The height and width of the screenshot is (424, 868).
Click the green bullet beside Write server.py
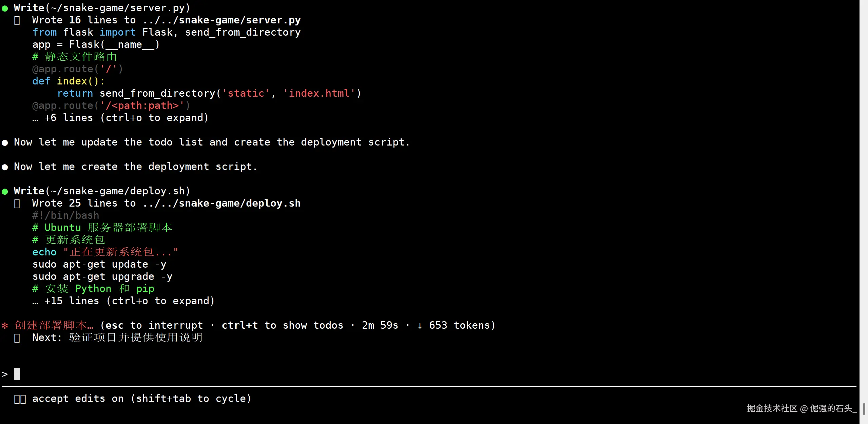5,8
